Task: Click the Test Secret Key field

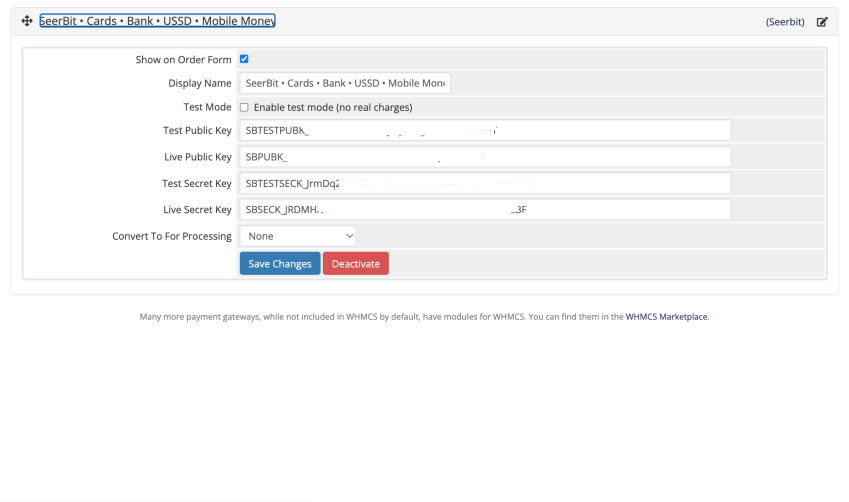Action: pos(485,184)
